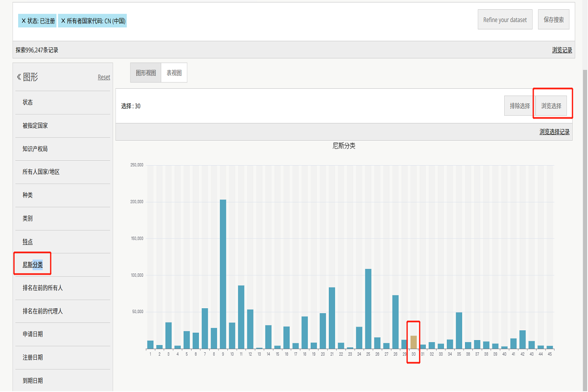
Task: Select the class 25 bar in the chart
Action: pyautogui.click(x=368, y=309)
